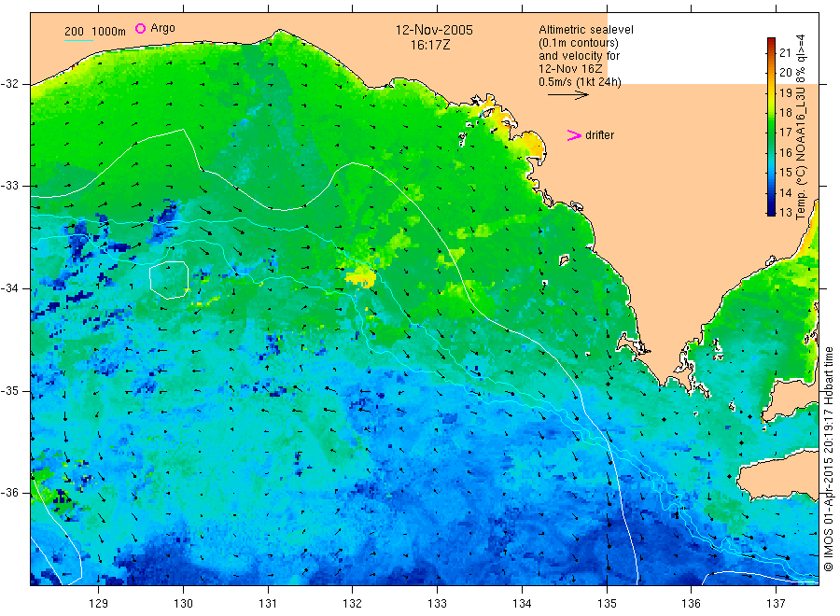
Task: Click the 'drifter' legend text
Action: 599,135
